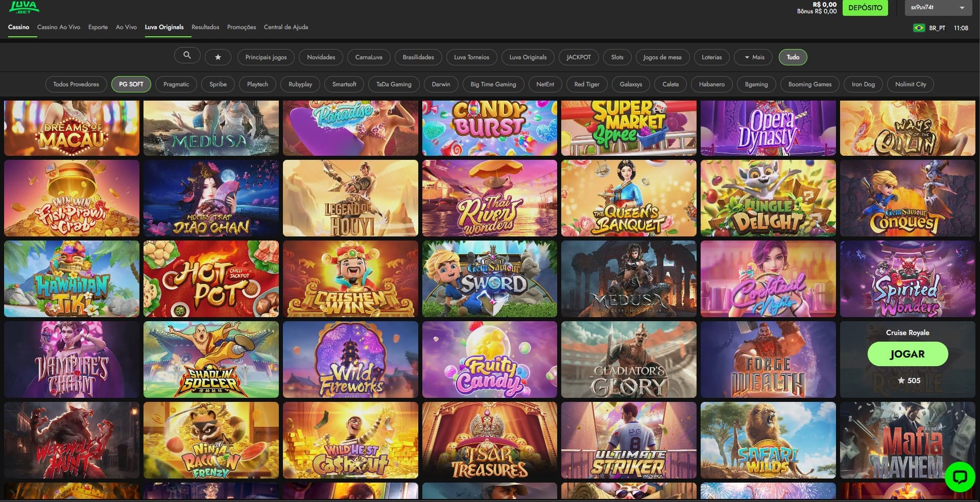Open the Mafia Mayhem game

tap(907, 440)
